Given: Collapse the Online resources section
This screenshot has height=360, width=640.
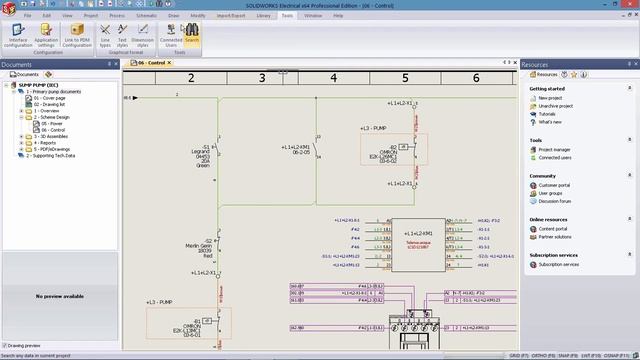Looking at the screenshot, I should (x=629, y=219).
